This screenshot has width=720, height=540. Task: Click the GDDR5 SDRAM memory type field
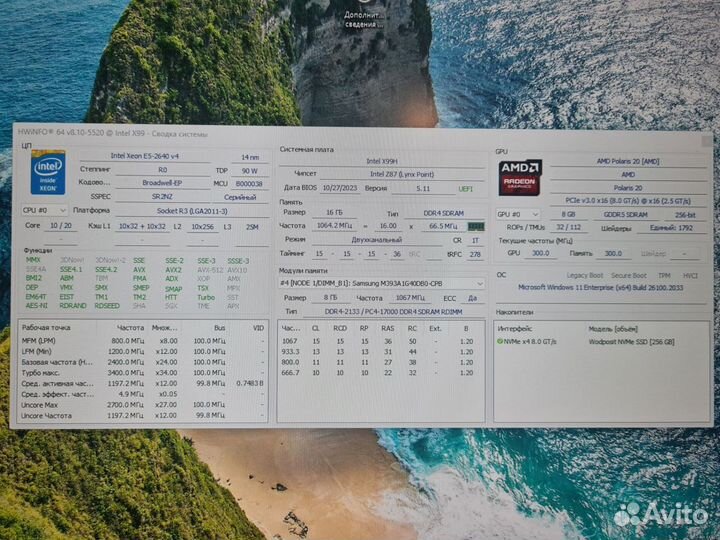pyautogui.click(x=625, y=215)
